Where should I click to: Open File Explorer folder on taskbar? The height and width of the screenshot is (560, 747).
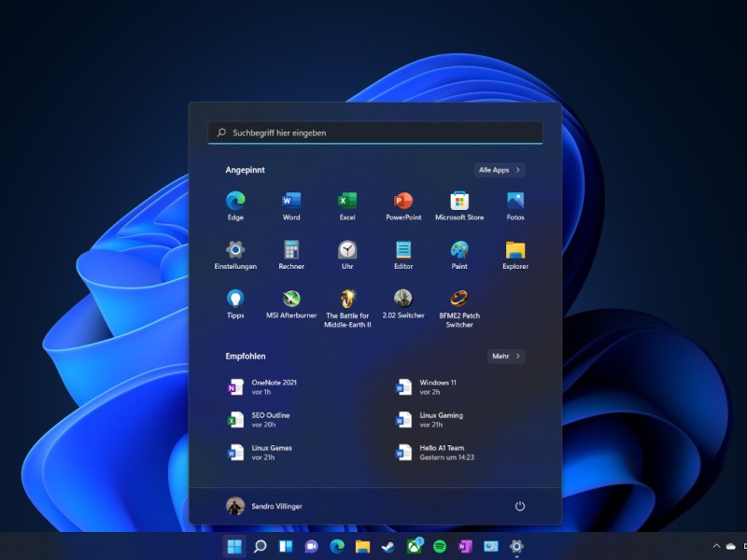[x=362, y=546]
